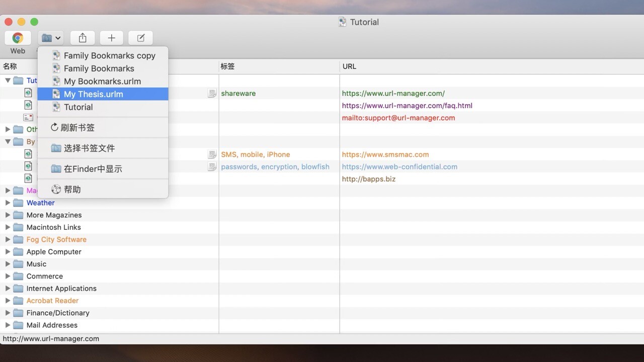The height and width of the screenshot is (362, 644).
Task: Expand the Acrobat Reader folder triangle
Action: pos(8,301)
